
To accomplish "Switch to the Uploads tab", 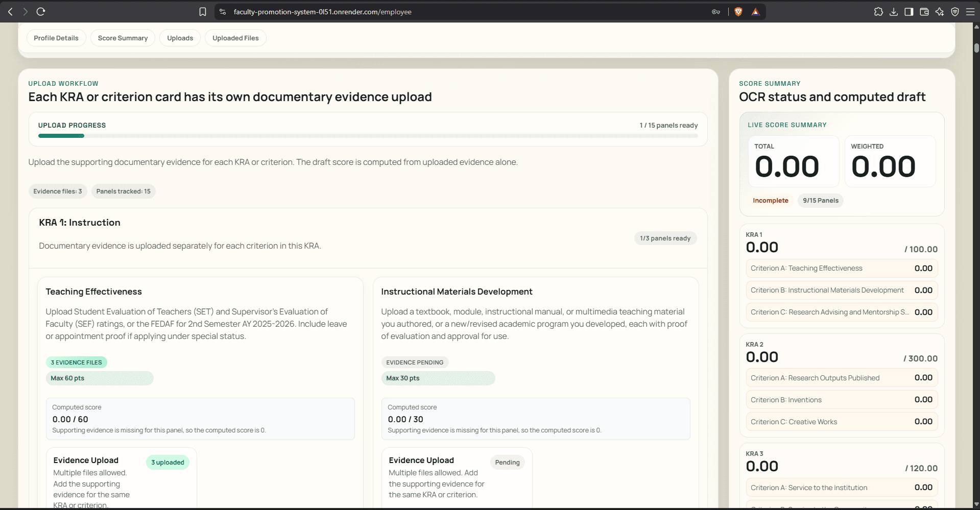I will (180, 38).
